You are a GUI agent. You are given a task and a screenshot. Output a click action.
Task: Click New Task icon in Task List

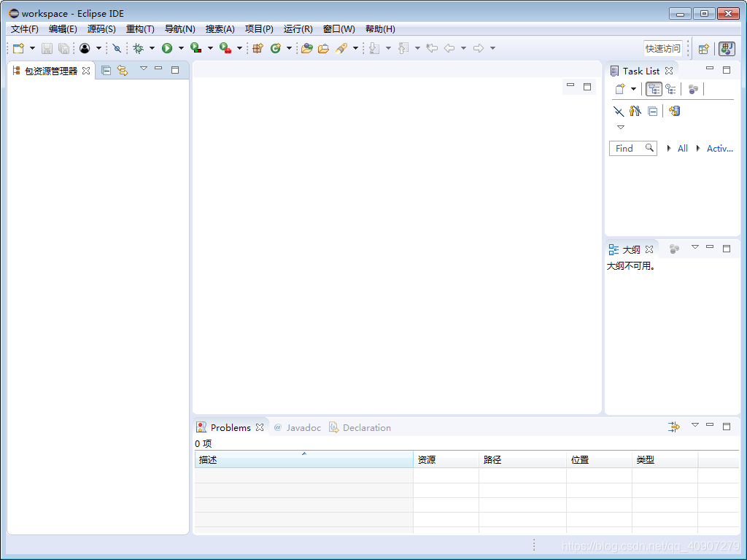point(620,89)
